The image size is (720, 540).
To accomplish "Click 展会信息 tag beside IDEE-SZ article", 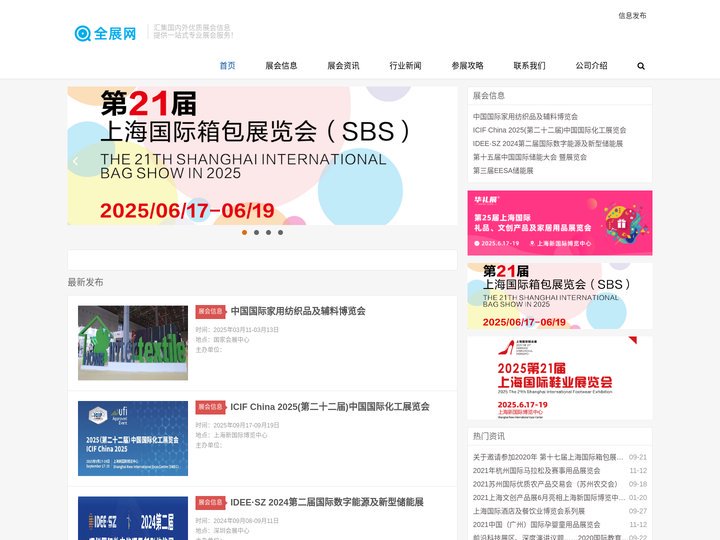I will [x=210, y=502].
